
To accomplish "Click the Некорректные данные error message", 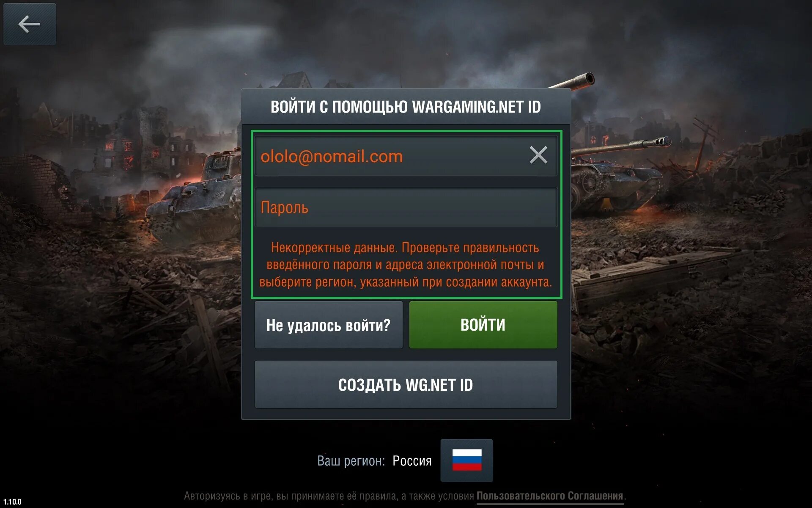I will 406,265.
